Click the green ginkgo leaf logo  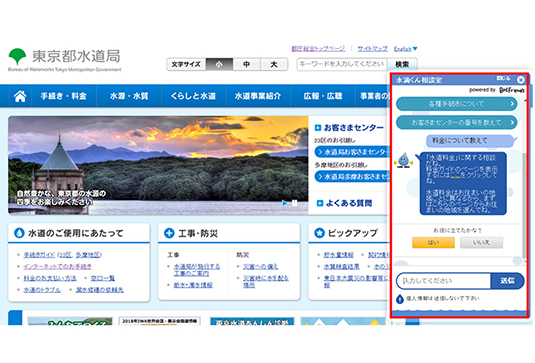click(x=17, y=57)
